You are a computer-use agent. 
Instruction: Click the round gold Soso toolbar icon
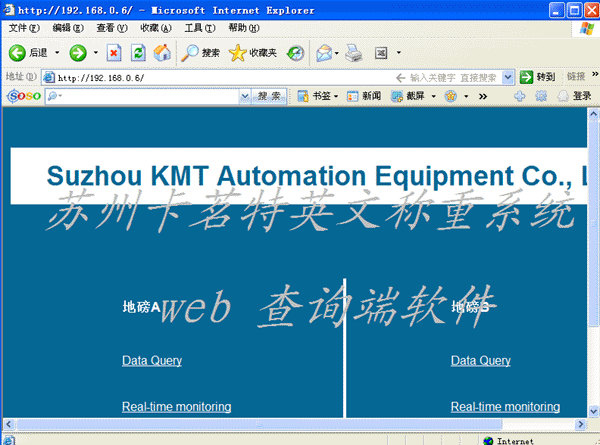(x=451, y=96)
